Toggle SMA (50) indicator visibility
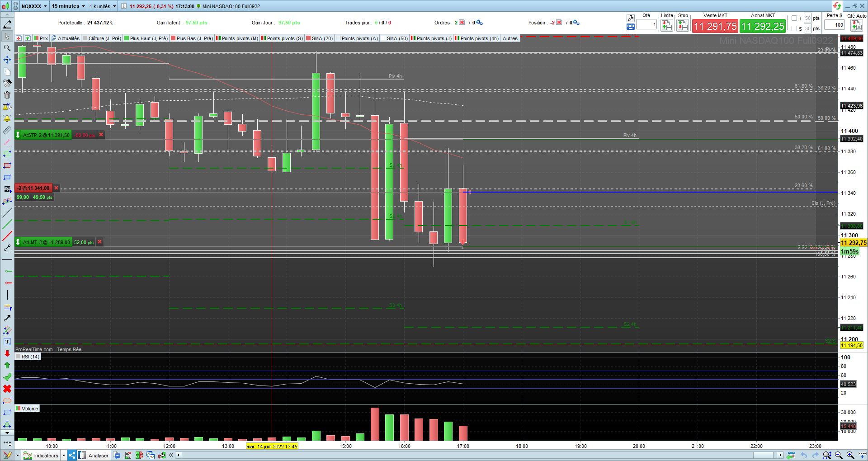 coord(383,38)
